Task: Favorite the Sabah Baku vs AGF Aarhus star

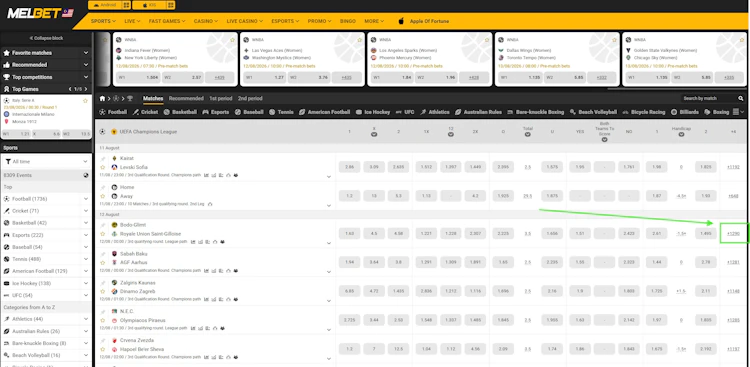Action: (102, 263)
